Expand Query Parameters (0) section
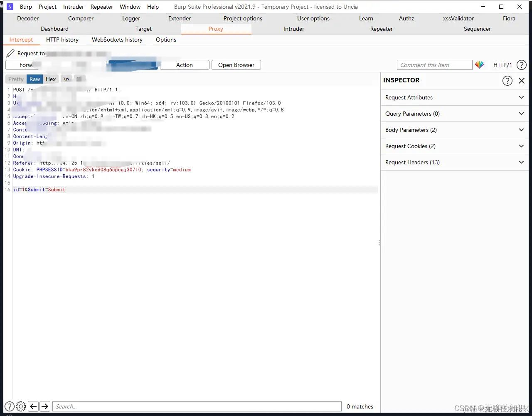The width and height of the screenshot is (532, 416). click(x=455, y=114)
